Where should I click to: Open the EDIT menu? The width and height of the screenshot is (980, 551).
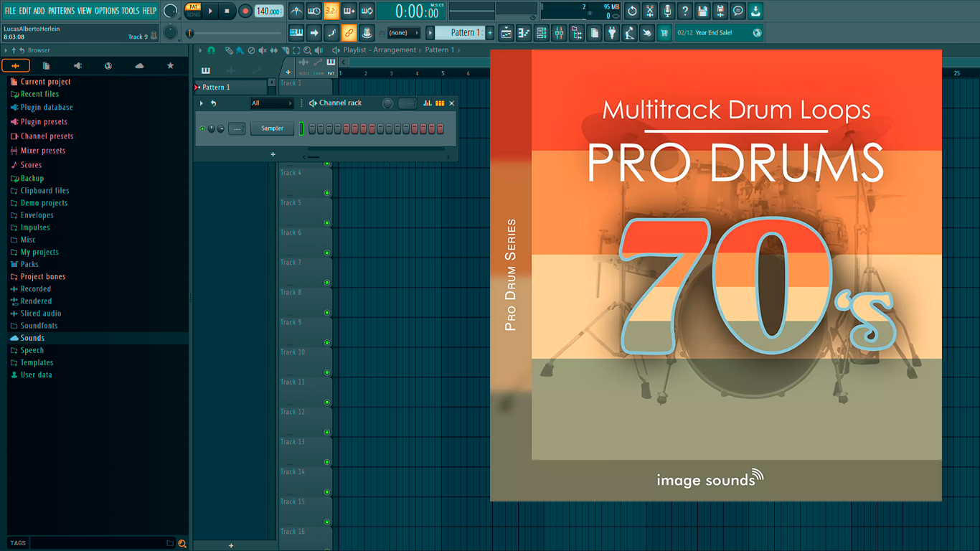[24, 11]
